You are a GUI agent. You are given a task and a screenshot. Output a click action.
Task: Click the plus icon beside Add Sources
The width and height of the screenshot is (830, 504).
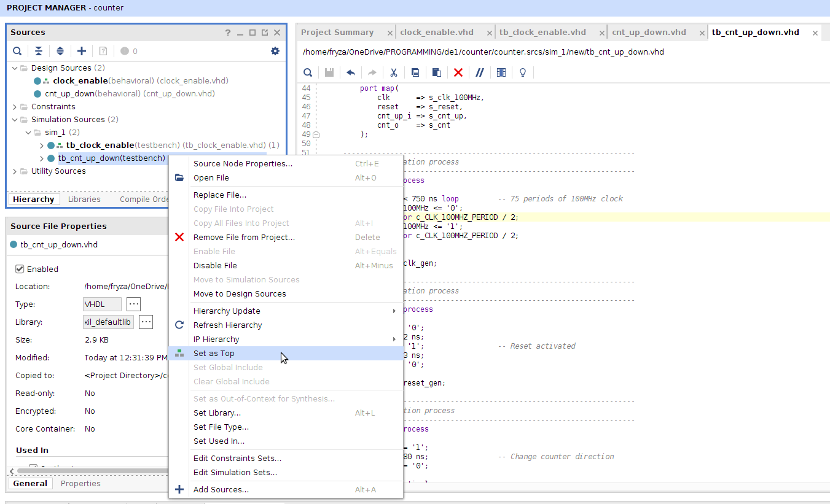(x=179, y=489)
